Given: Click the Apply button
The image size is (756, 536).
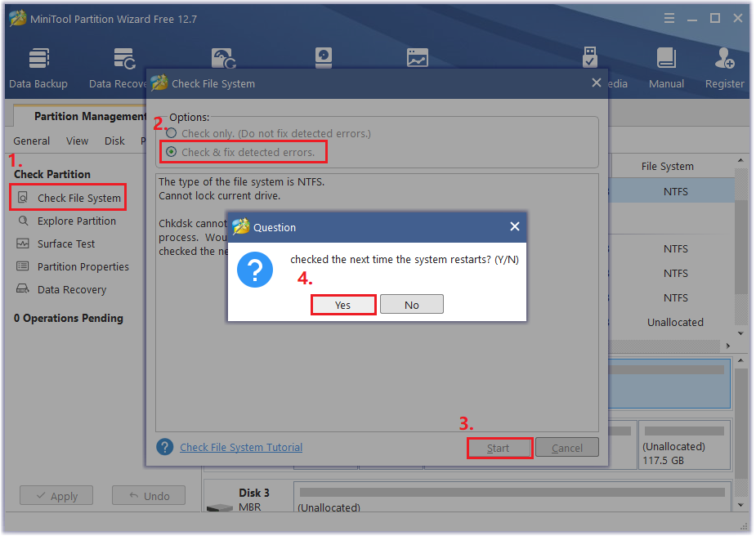Looking at the screenshot, I should [x=56, y=495].
